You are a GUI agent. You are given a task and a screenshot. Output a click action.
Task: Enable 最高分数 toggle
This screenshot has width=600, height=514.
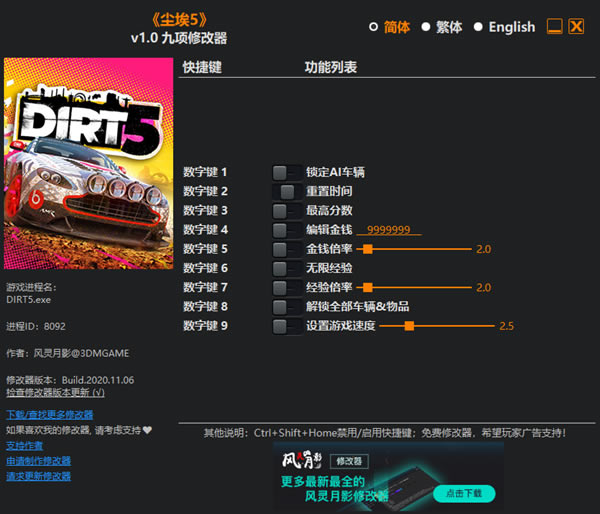[x=287, y=211]
